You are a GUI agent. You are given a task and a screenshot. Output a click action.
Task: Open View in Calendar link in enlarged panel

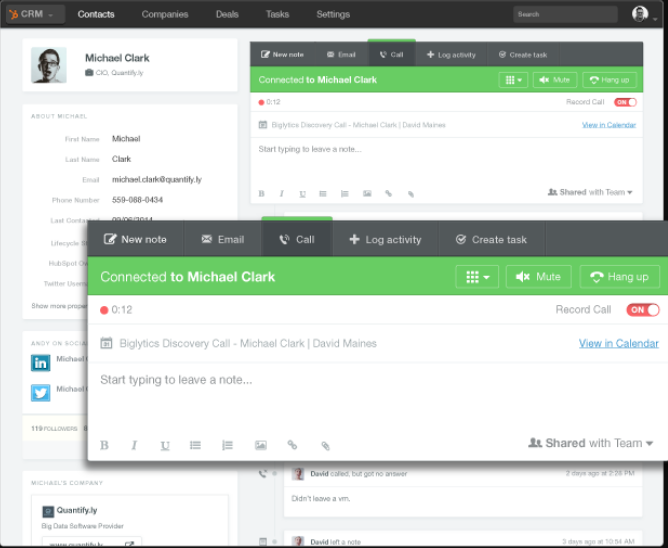pyautogui.click(x=619, y=343)
